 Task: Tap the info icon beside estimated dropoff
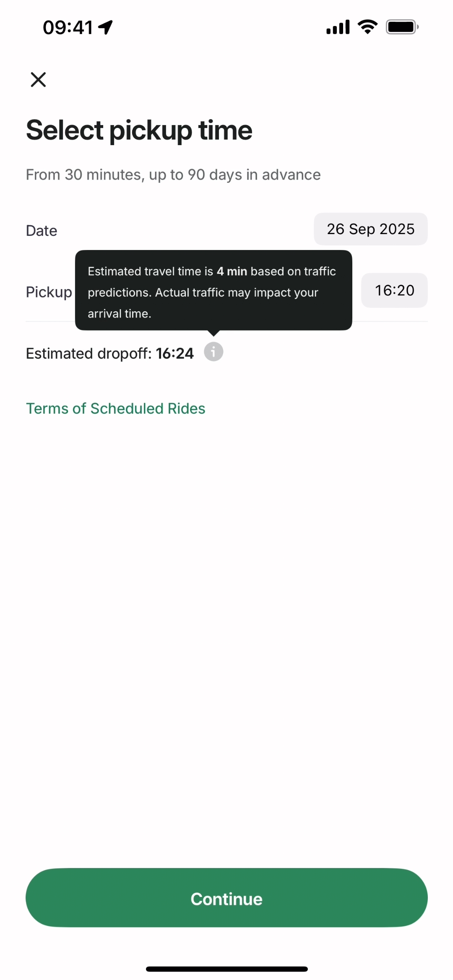(213, 352)
